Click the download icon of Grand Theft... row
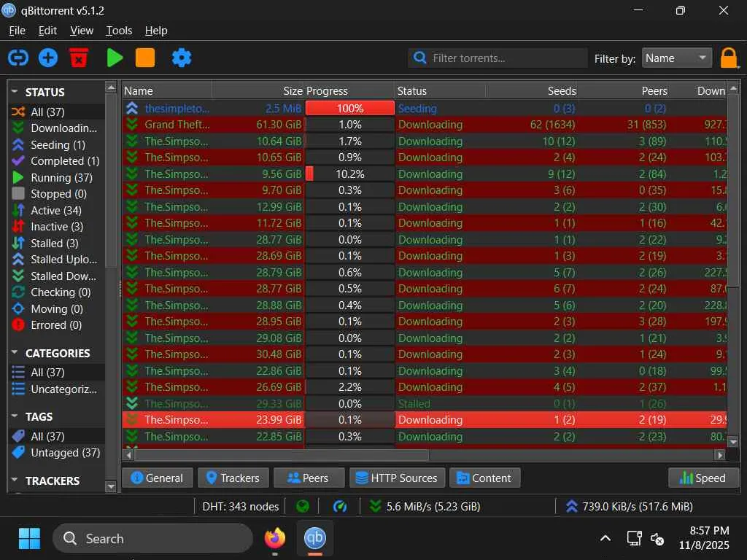This screenshot has height=560, width=747. pos(132,125)
